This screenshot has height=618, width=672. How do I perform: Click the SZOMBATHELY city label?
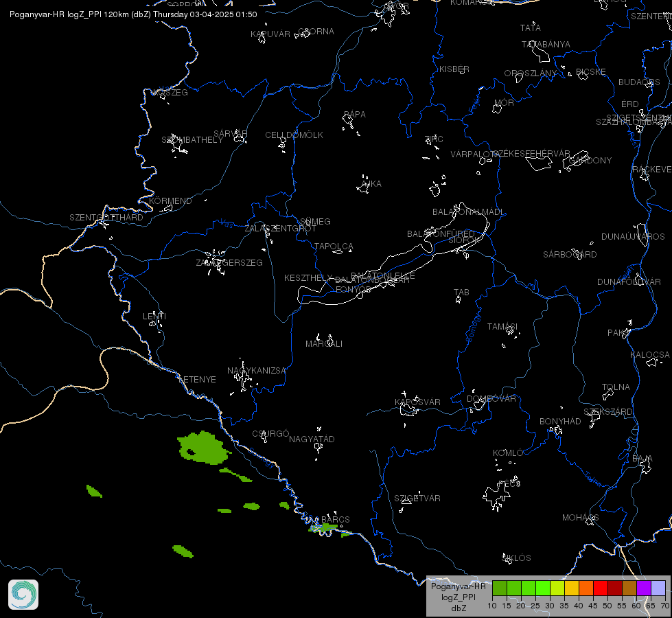click(192, 140)
